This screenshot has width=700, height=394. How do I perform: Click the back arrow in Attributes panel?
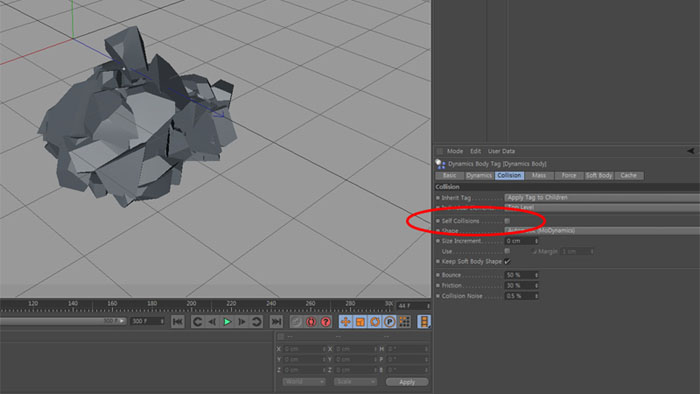click(x=691, y=151)
